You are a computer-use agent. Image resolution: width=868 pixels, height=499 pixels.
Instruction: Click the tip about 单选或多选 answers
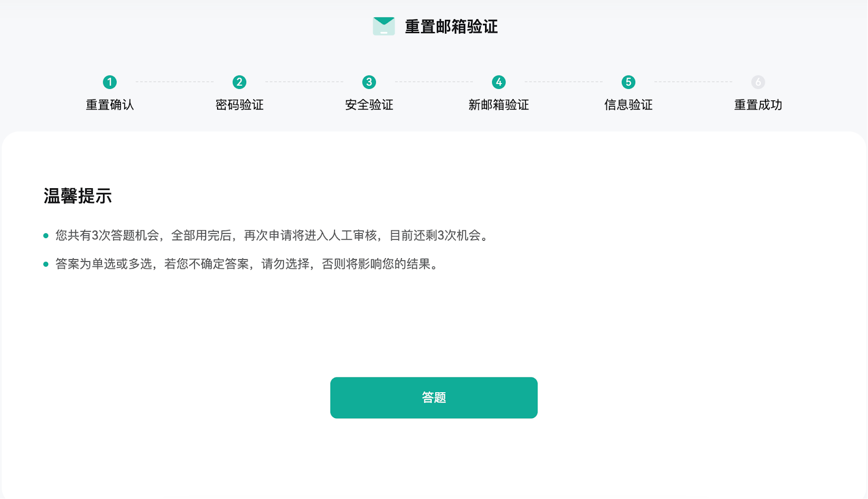[x=247, y=264]
